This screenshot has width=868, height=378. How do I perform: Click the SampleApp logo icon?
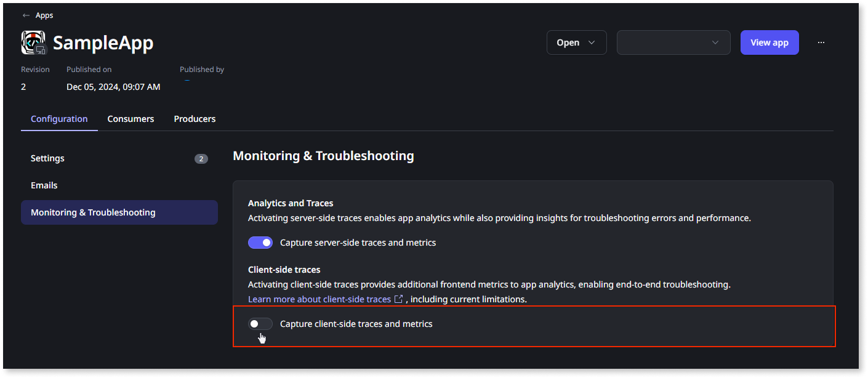coord(33,42)
